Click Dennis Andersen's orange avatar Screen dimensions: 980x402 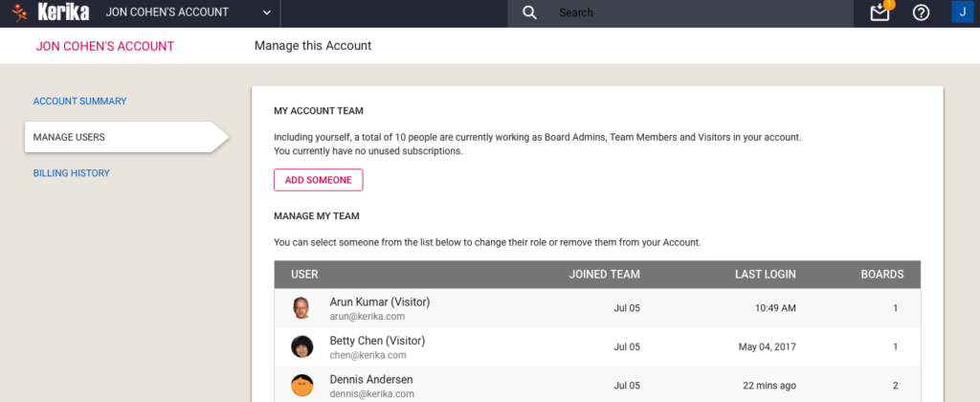point(301,385)
